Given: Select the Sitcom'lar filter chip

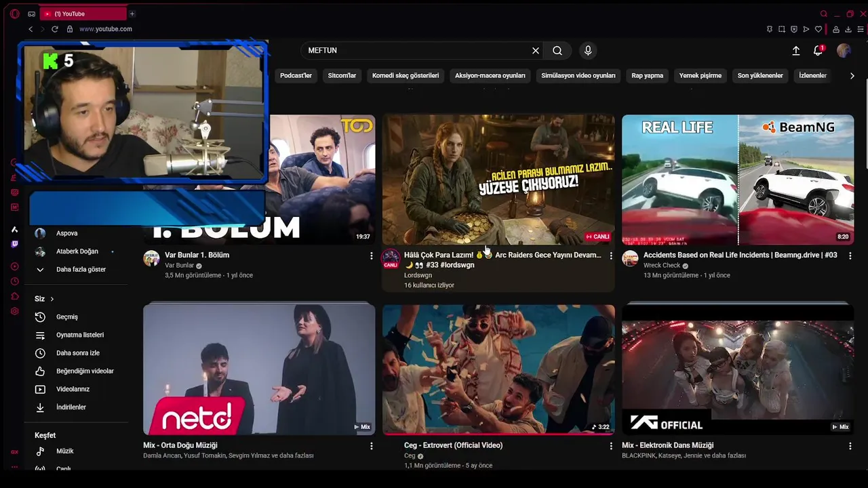Looking at the screenshot, I should [x=342, y=75].
